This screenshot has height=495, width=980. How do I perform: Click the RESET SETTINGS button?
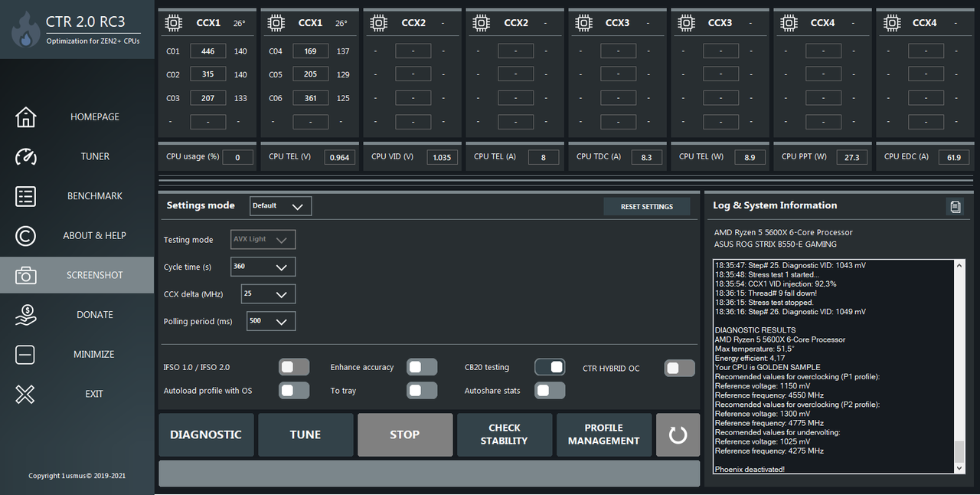(x=647, y=206)
